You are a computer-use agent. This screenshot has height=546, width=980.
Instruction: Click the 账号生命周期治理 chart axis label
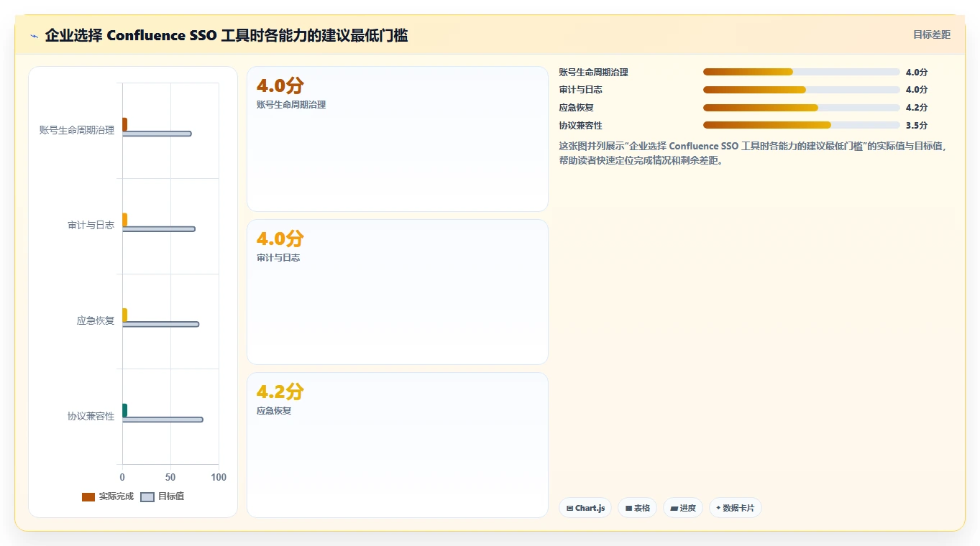pyautogui.click(x=77, y=131)
